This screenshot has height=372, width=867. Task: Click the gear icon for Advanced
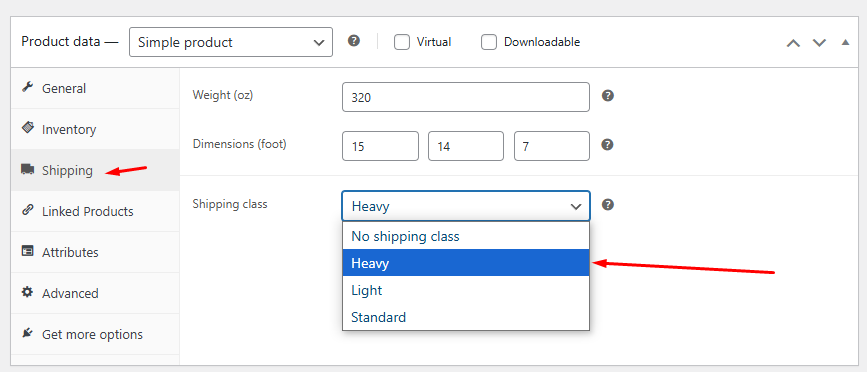[27, 292]
